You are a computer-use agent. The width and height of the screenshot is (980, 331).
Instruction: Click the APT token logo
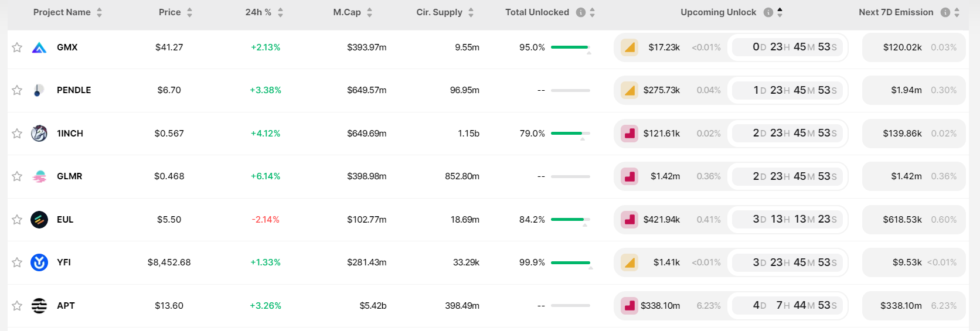tap(39, 306)
